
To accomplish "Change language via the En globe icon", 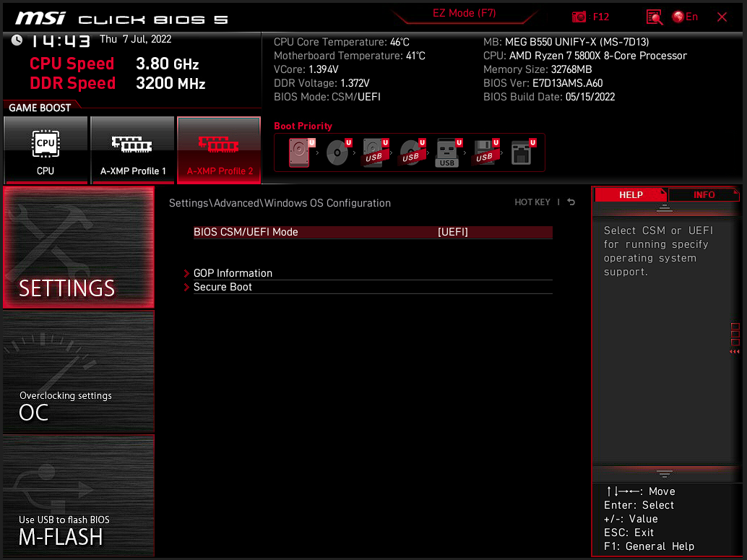I will [x=685, y=17].
